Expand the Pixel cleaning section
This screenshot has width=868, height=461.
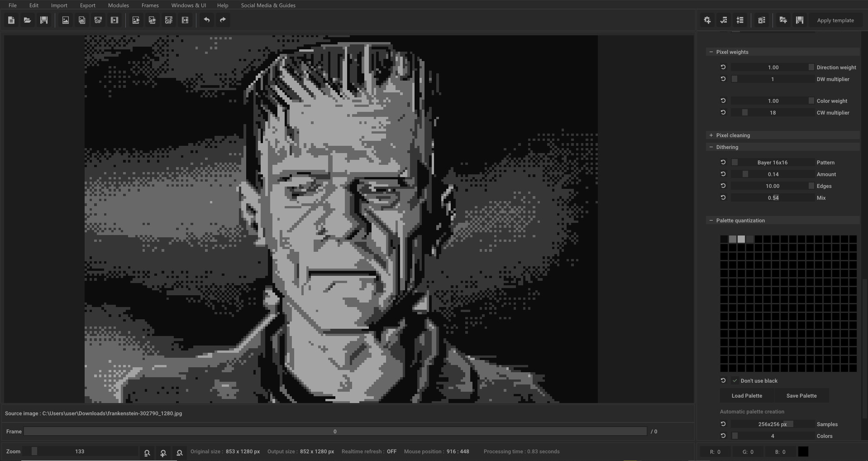pyautogui.click(x=711, y=135)
